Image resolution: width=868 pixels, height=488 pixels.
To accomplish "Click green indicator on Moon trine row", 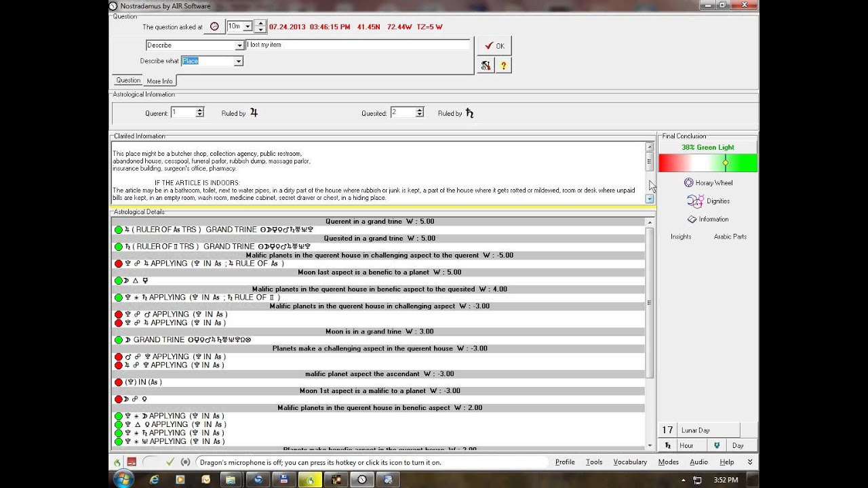I will [x=119, y=281].
